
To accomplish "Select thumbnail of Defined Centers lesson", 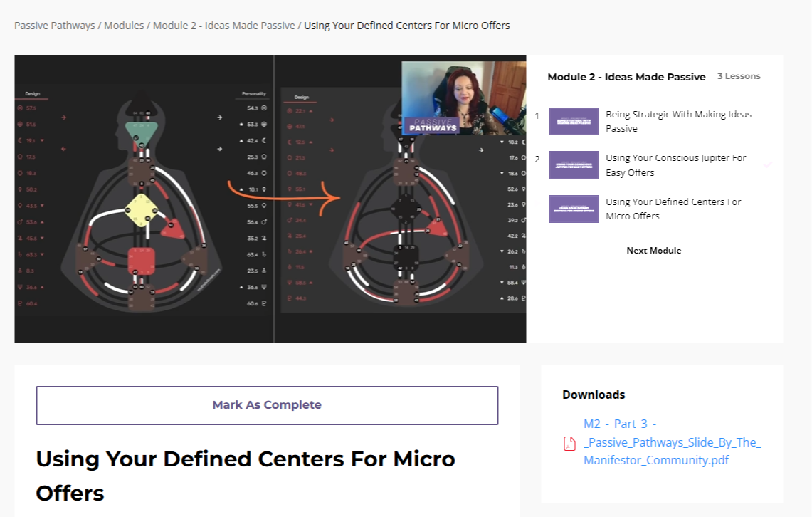I will pos(574,209).
